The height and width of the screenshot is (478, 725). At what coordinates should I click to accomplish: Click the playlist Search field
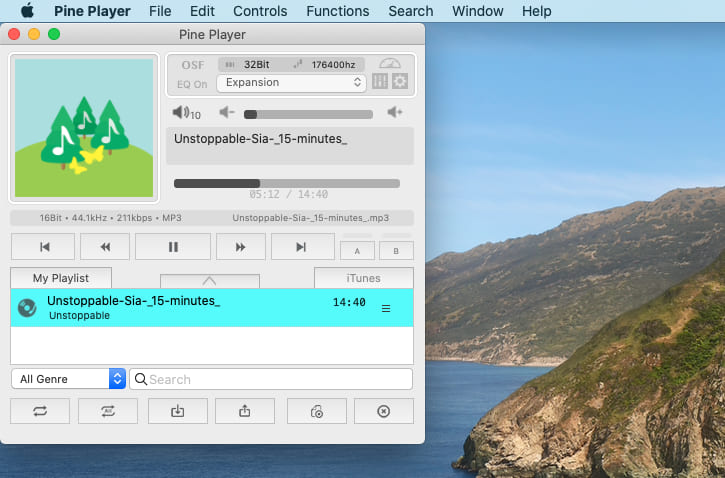coord(271,379)
